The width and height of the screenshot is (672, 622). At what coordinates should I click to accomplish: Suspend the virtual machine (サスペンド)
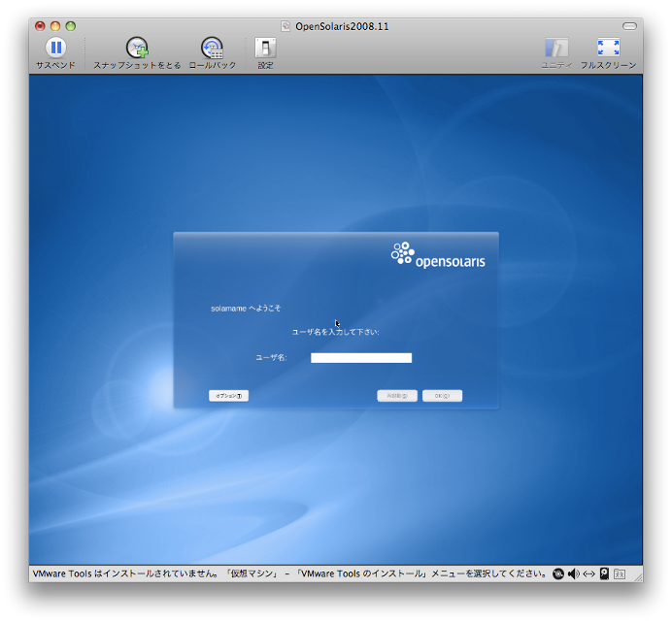click(x=55, y=48)
